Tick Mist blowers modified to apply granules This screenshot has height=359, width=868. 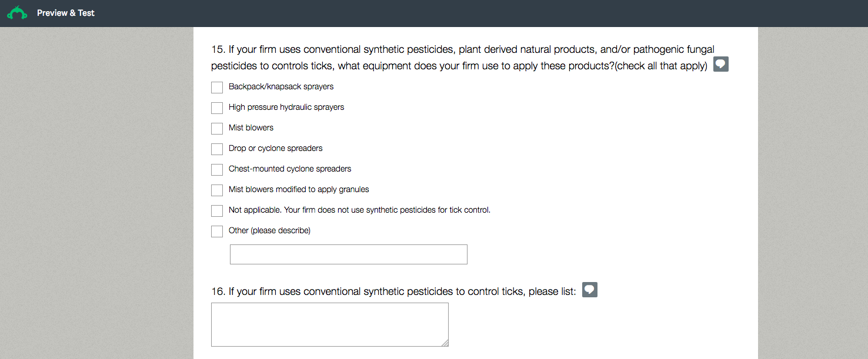(x=217, y=190)
